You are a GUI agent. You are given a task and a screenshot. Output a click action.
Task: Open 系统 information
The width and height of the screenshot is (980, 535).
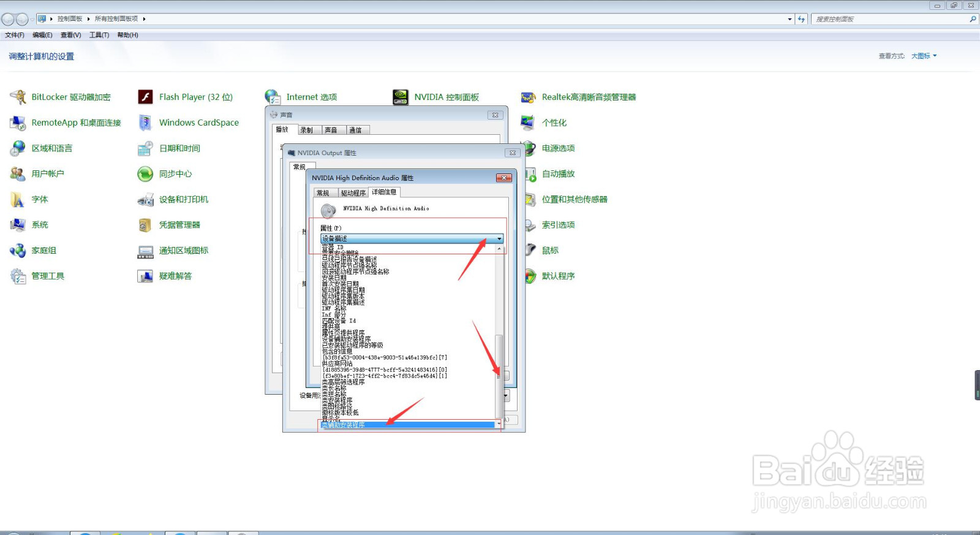[x=29, y=225]
